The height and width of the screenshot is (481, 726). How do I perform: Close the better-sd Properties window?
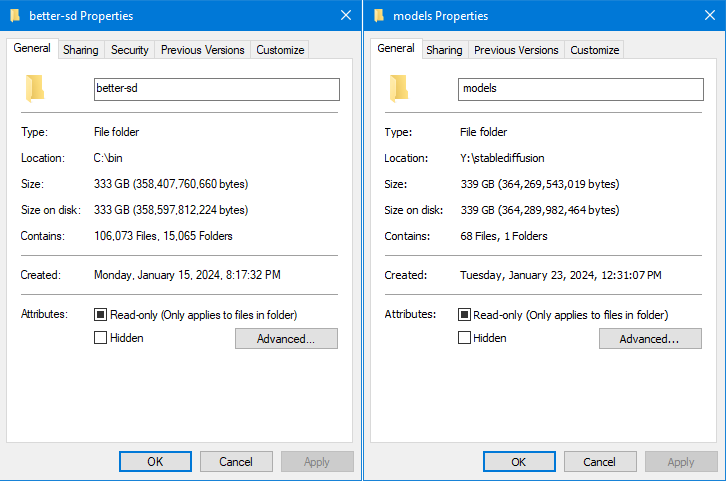tap(345, 16)
